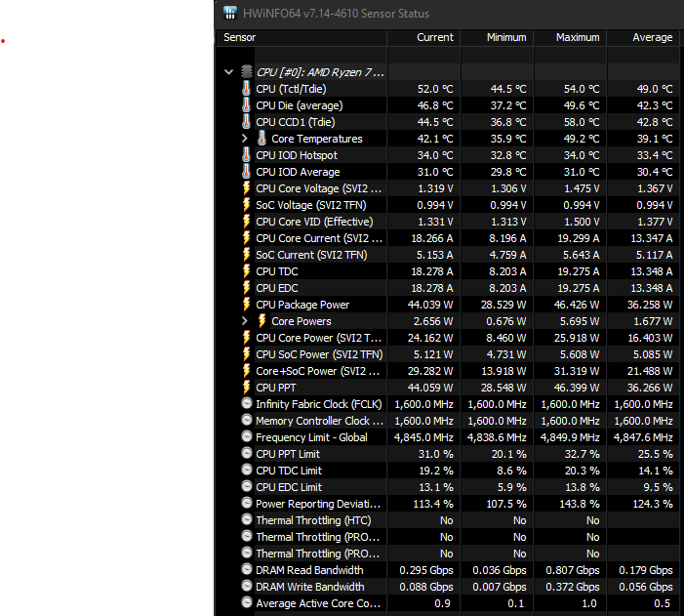The image size is (684, 616).
Task: Click thermometer icon for CPU Die (average)
Action: click(247, 104)
